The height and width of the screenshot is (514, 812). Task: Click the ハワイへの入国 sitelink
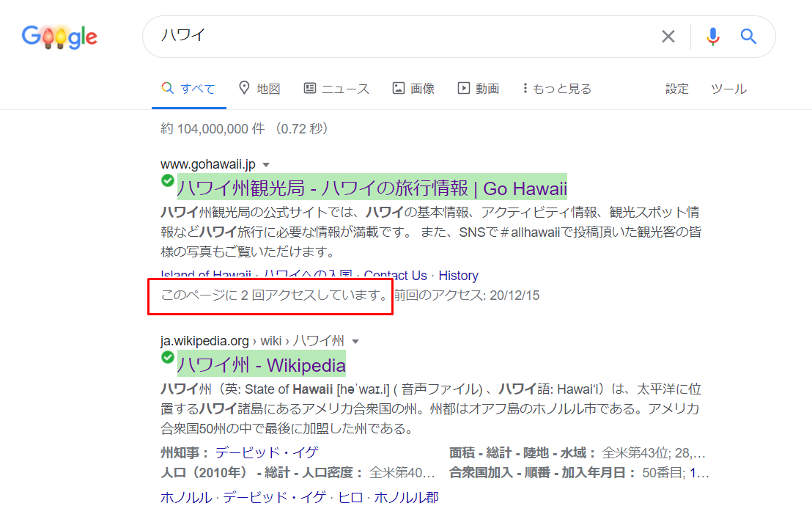(308, 275)
